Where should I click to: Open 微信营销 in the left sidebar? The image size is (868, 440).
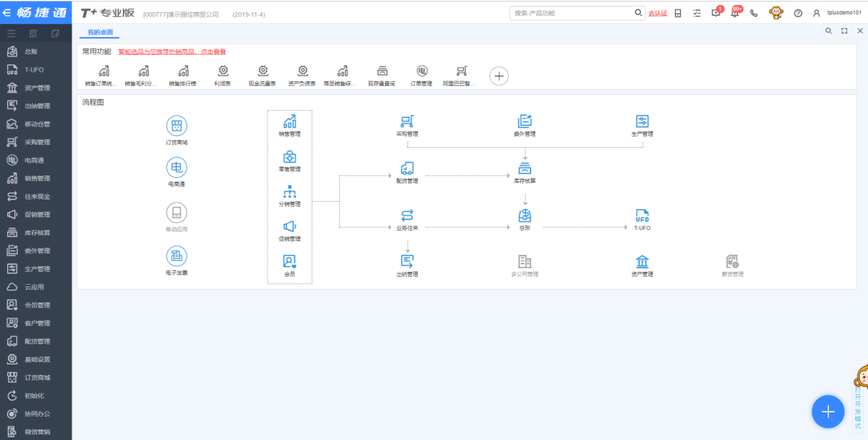point(35,432)
